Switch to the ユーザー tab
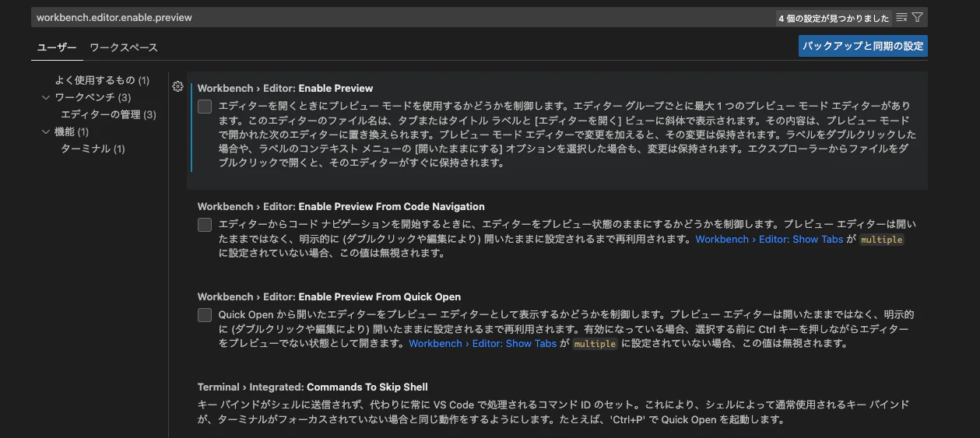This screenshot has height=438, width=980. click(57, 47)
